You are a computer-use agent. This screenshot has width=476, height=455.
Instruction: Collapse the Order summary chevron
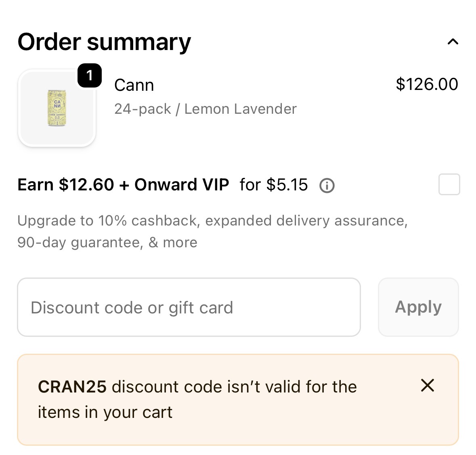[453, 42]
